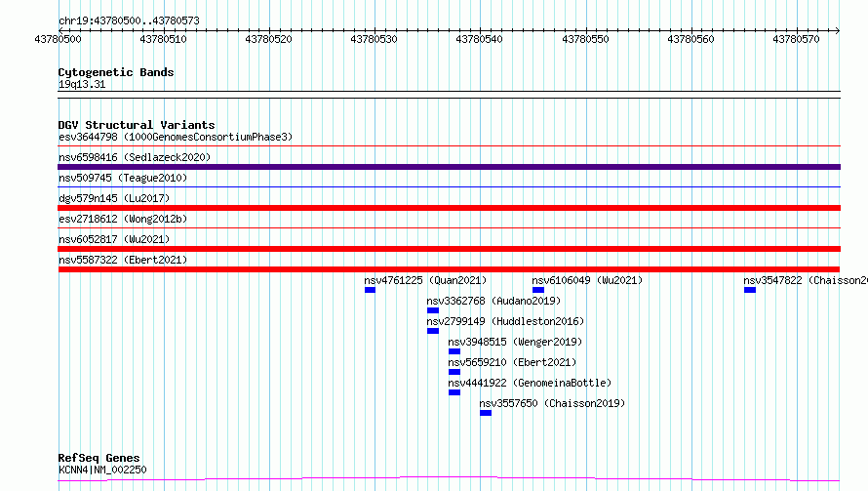Click the purple nsv6598416 variant bar

pos(449,167)
